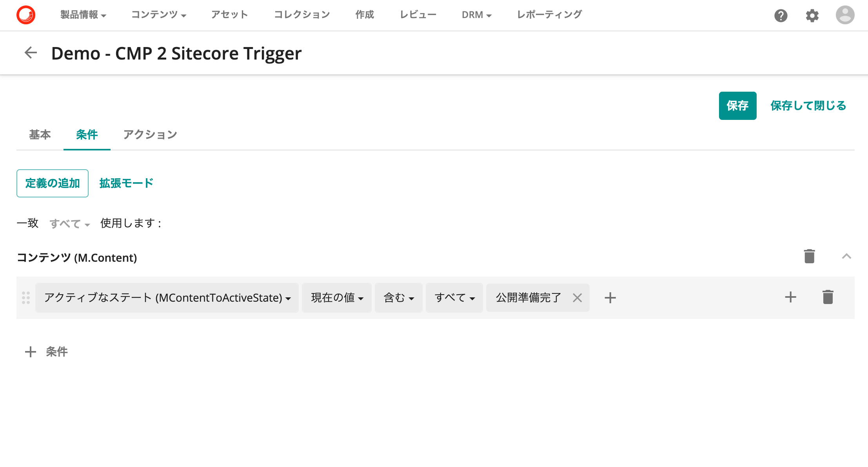The width and height of the screenshot is (868, 467).
Task: Click the 公開準備完了 value text
Action: coord(528,298)
